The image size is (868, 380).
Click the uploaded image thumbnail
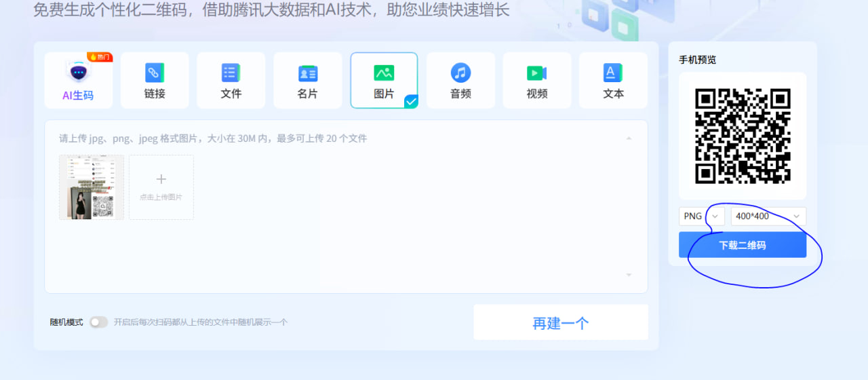92,187
